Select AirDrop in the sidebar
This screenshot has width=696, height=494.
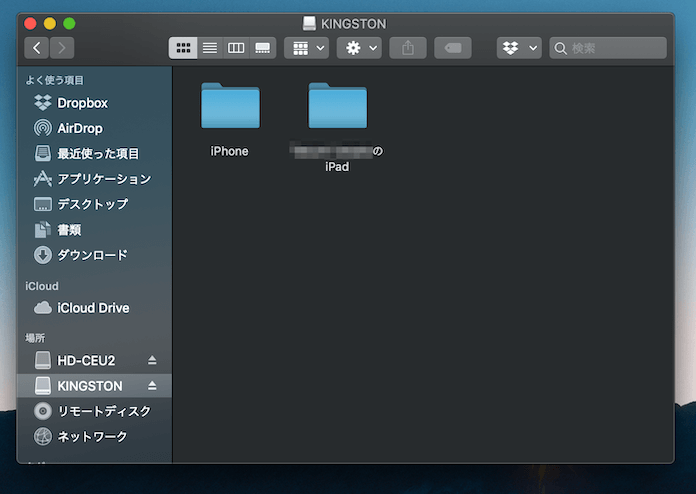94,128
